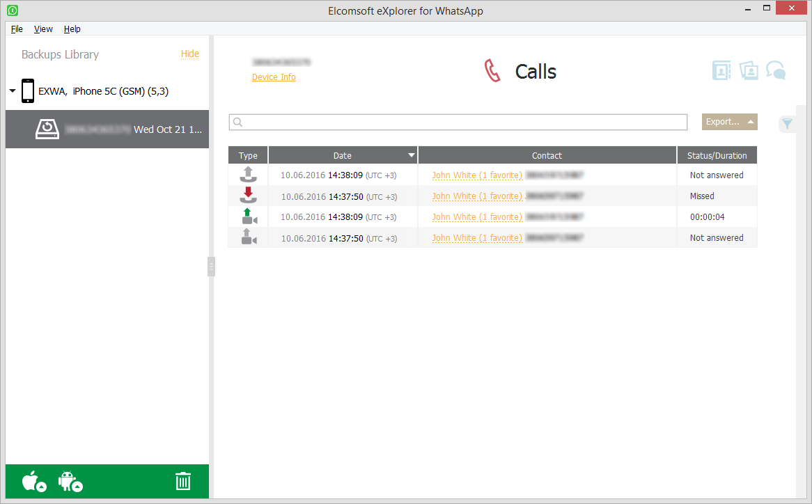The height and width of the screenshot is (504, 812).
Task: Minimize the application window
Action: click(748, 9)
